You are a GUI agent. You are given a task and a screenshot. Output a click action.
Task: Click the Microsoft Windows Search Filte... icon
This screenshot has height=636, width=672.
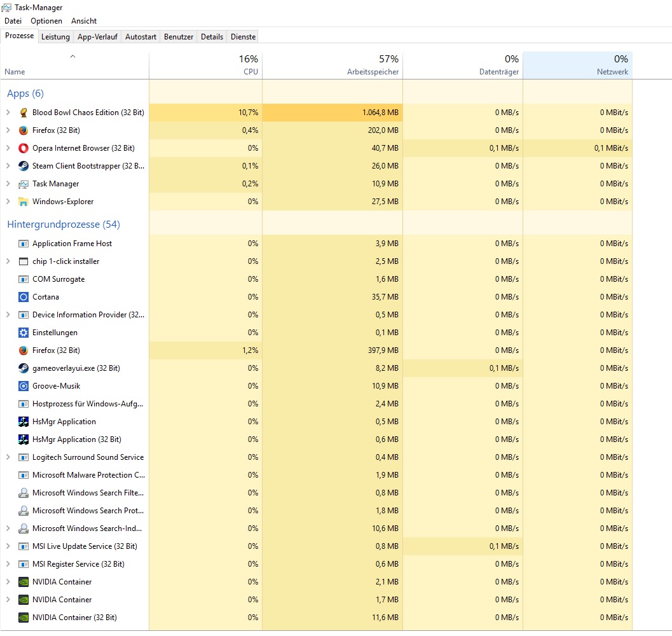pos(24,493)
